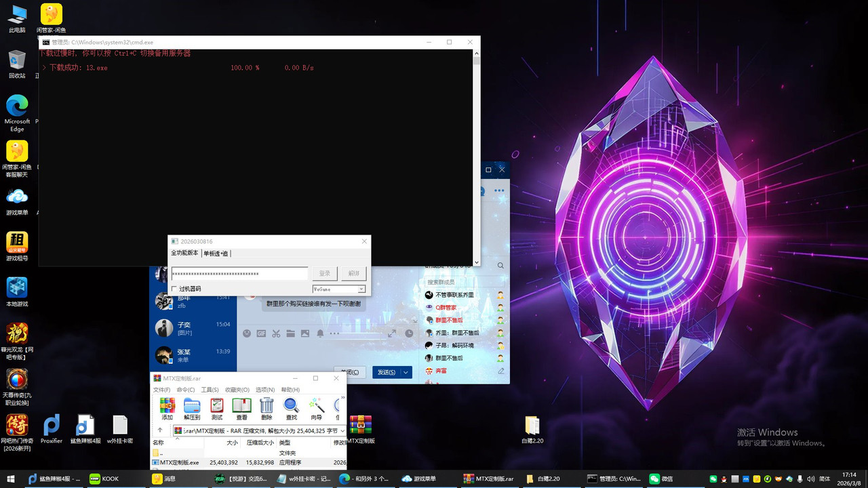Open 本地游戏 desktop icon
This screenshot has width=868, height=488.
[17, 292]
